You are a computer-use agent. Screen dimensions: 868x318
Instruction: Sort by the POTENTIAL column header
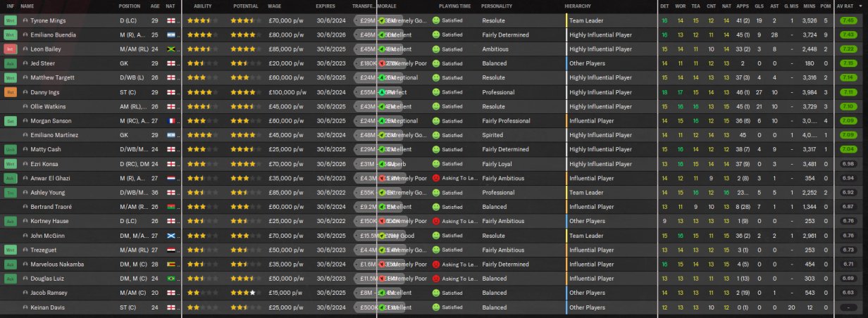pos(245,6)
